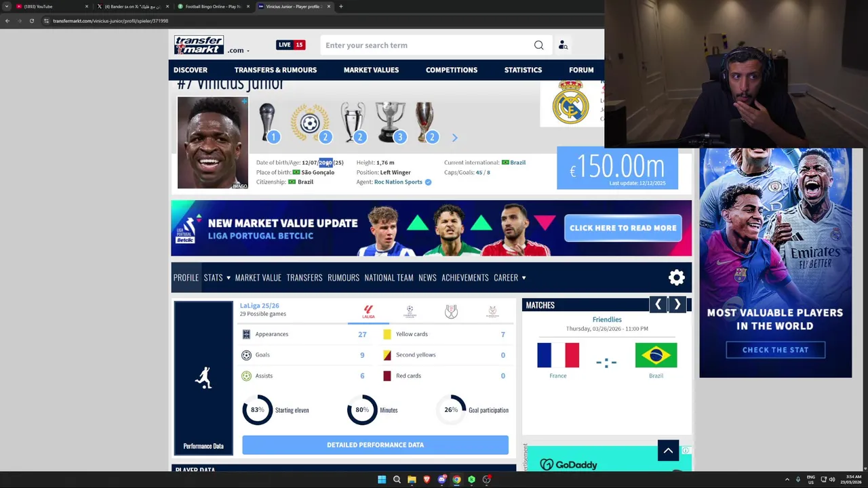The image size is (868, 488).
Task: Click the scroll-to-top arrow button
Action: tap(668, 450)
